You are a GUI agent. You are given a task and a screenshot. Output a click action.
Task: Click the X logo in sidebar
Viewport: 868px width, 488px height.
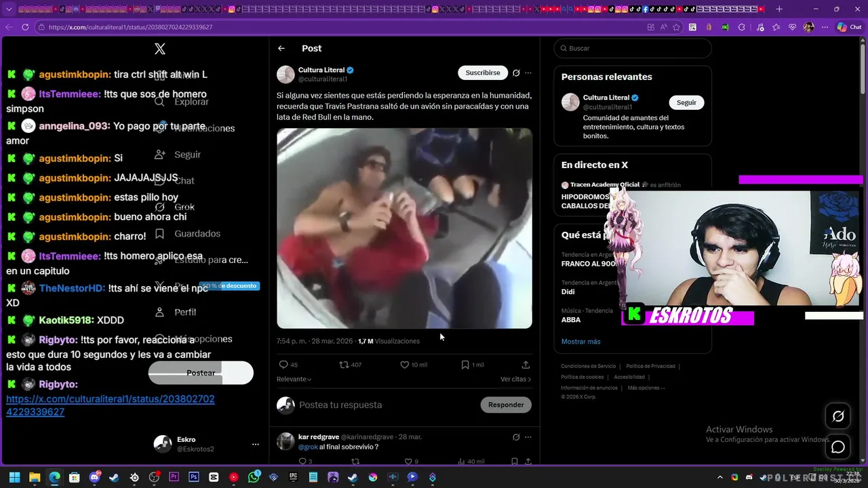click(x=160, y=49)
